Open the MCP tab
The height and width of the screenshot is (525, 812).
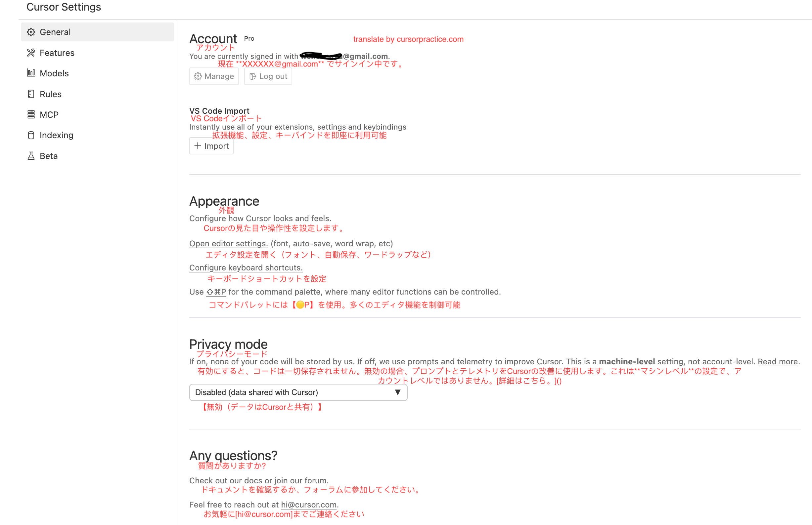click(x=98, y=114)
